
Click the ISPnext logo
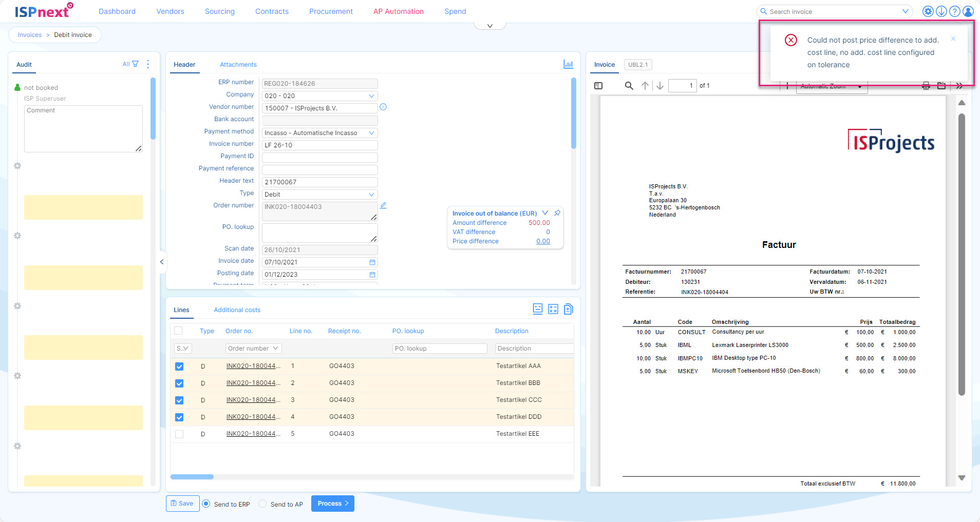coord(44,10)
